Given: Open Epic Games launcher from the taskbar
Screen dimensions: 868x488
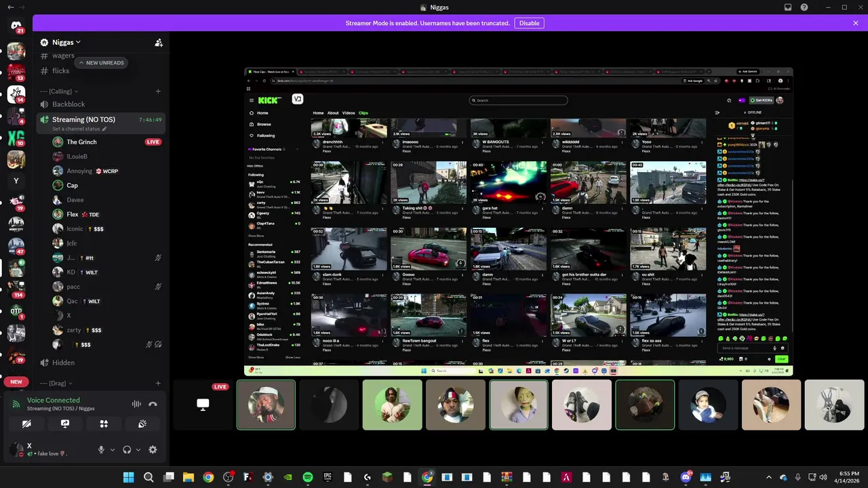Looking at the screenshot, I should 328,477.
